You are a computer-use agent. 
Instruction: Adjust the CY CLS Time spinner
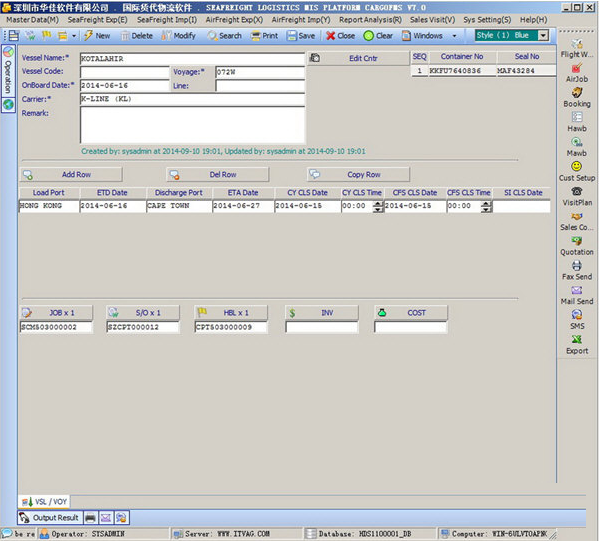[x=377, y=206]
